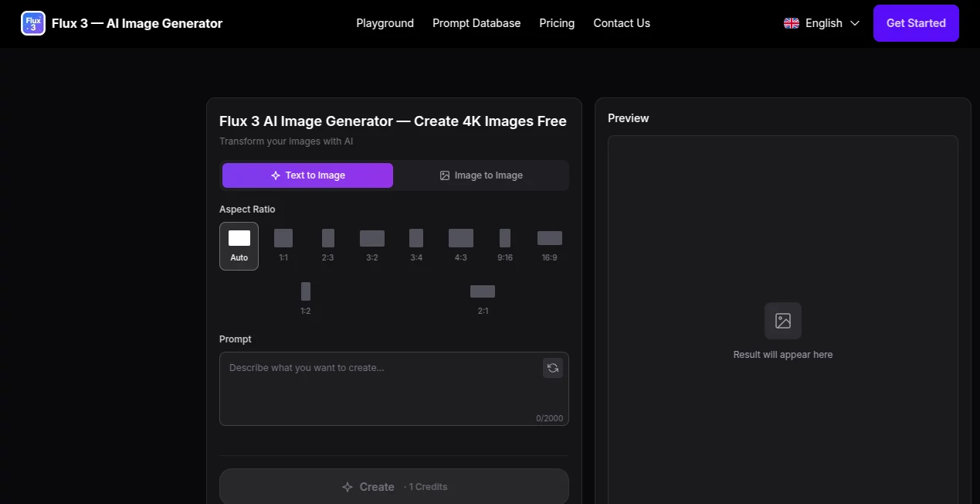Select the Auto aspect ratio
Screen dimensions: 980x504
tap(239, 246)
